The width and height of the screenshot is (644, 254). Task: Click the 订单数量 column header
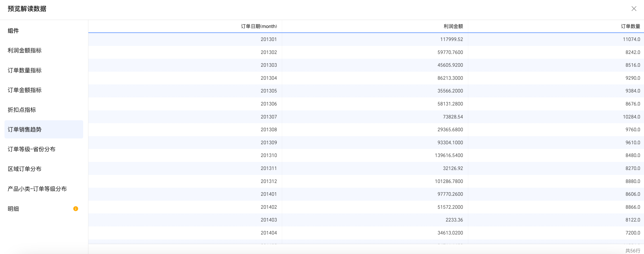click(630, 26)
